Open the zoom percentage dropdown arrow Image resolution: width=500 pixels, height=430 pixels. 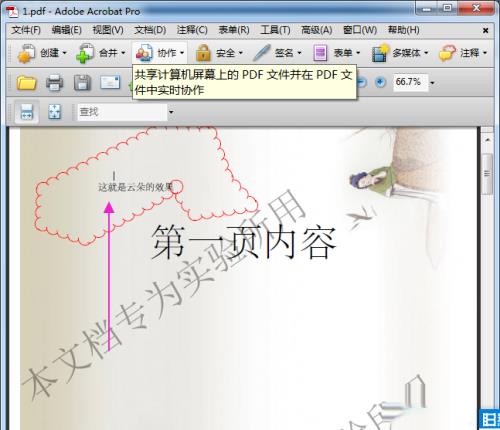point(432,82)
